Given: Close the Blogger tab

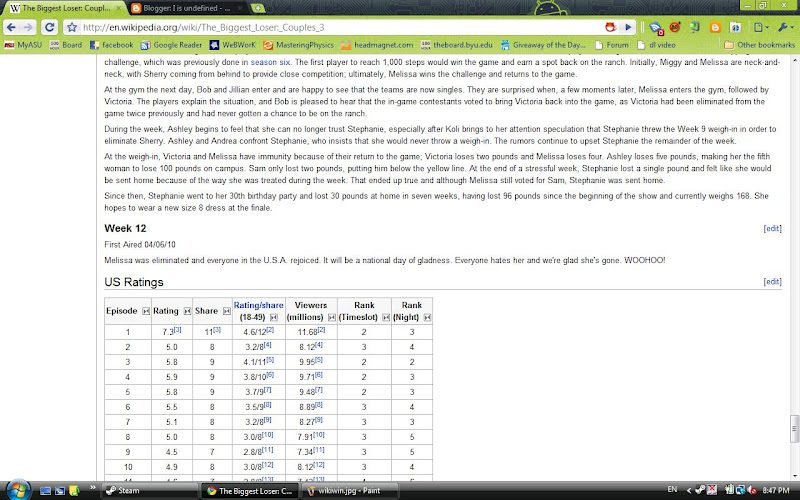Looking at the screenshot, I should tap(240, 8).
